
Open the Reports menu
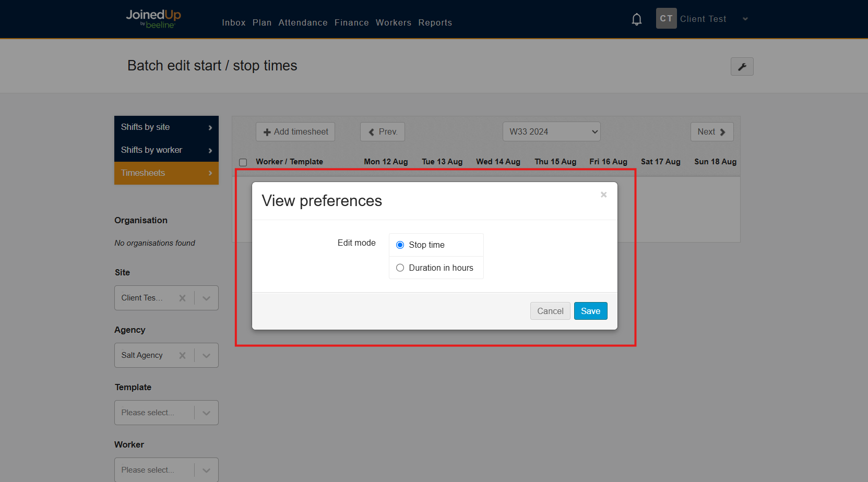click(x=435, y=22)
